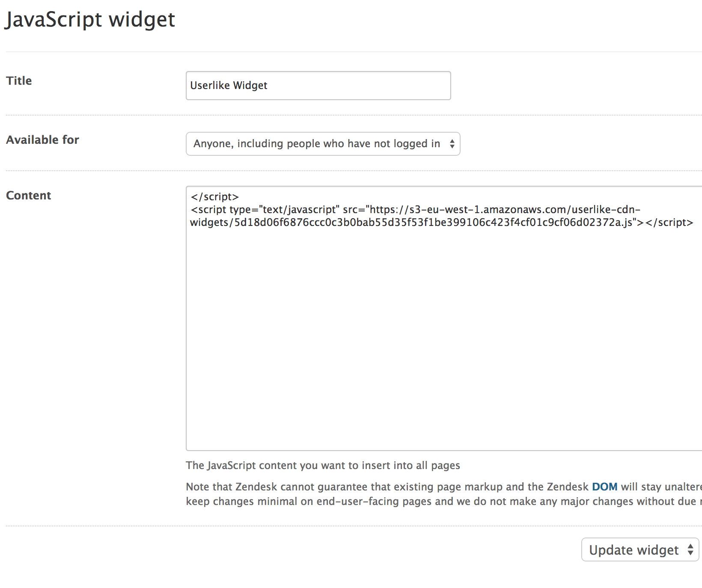This screenshot has height=588, width=702.
Task: Follow the DOM link in the note
Action: point(604,487)
